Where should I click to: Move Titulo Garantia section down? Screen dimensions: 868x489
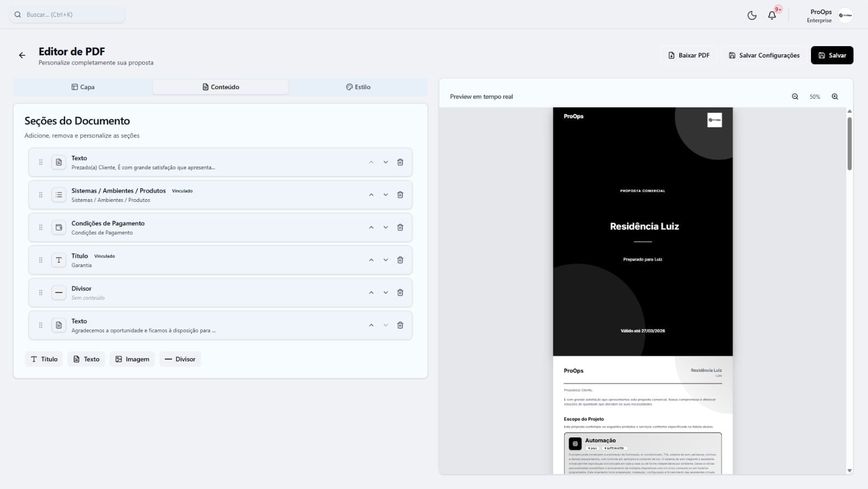click(x=386, y=260)
